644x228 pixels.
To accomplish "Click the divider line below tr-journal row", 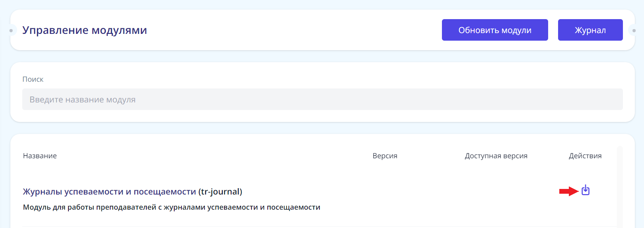I will pyautogui.click(x=318, y=226).
